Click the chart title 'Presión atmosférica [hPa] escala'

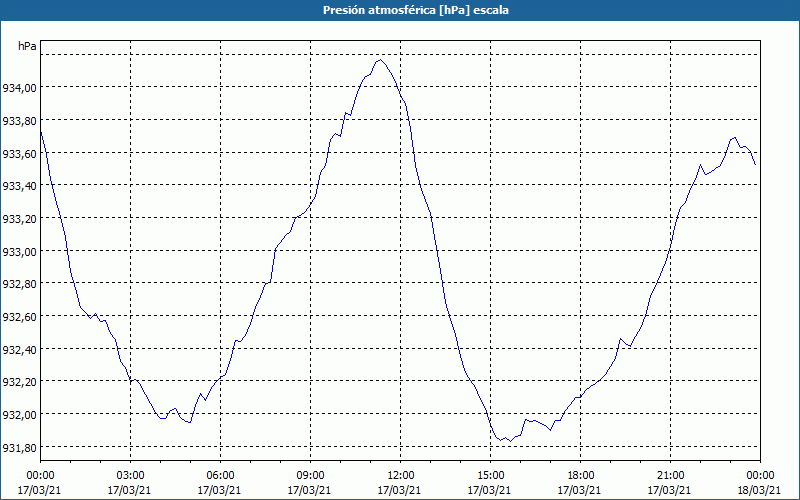415,10
